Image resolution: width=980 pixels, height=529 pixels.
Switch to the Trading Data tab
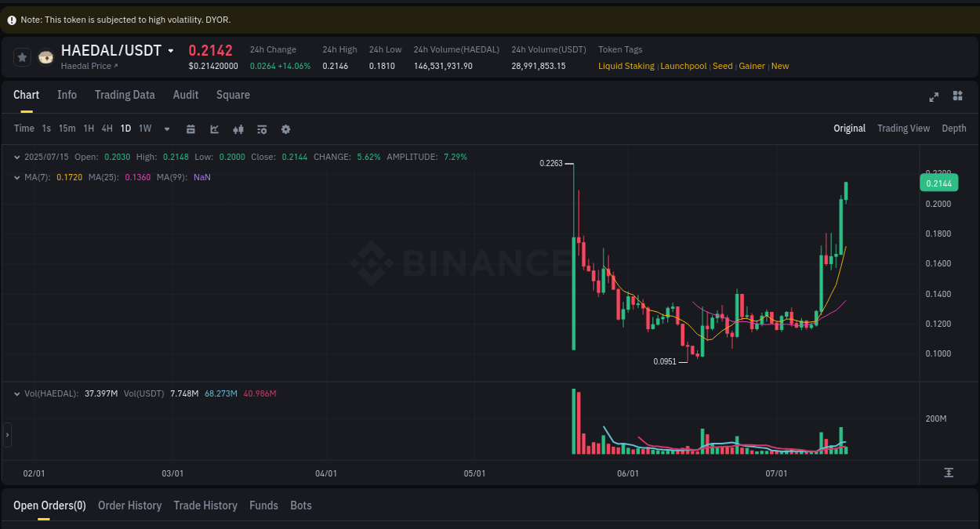tap(125, 95)
